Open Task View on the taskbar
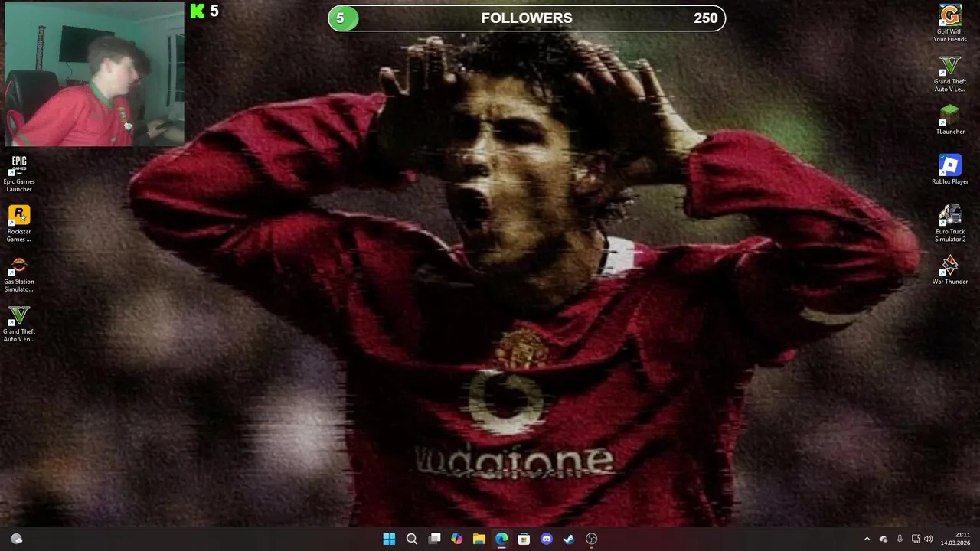This screenshot has height=551, width=980. [434, 539]
